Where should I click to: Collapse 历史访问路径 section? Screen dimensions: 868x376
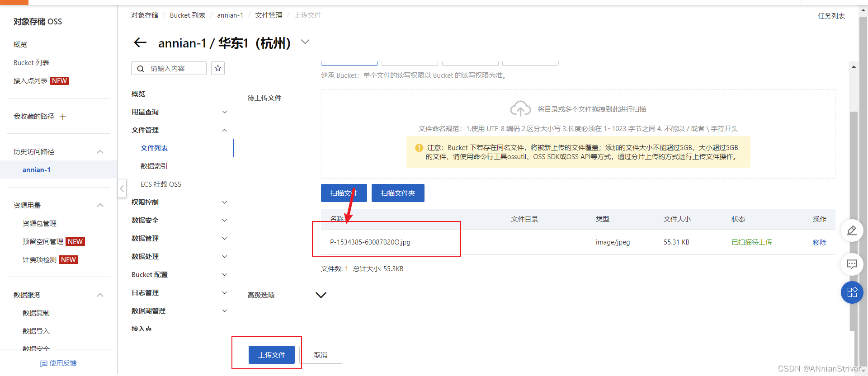click(100, 152)
